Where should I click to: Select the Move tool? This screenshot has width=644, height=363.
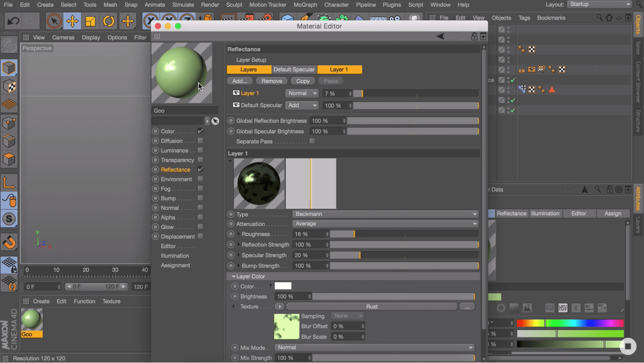pos(72,21)
